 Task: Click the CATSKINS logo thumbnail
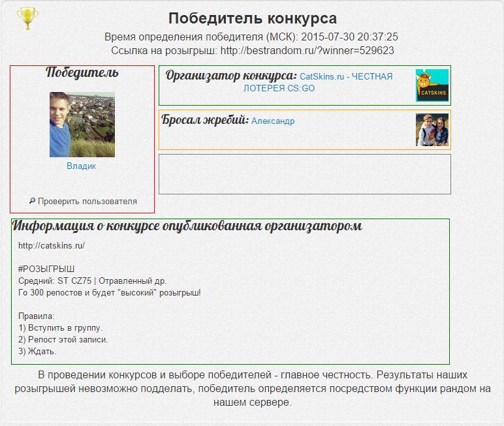[x=432, y=85]
